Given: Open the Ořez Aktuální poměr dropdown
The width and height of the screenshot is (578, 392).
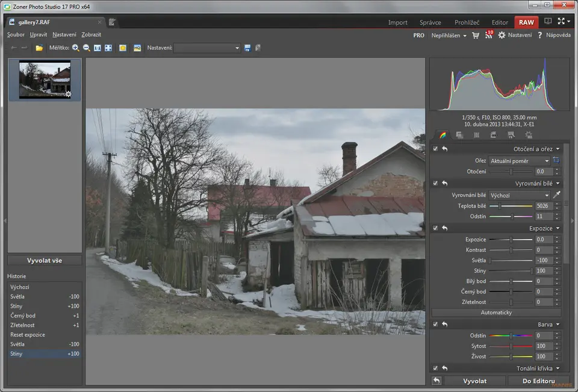Looking at the screenshot, I should point(519,161).
